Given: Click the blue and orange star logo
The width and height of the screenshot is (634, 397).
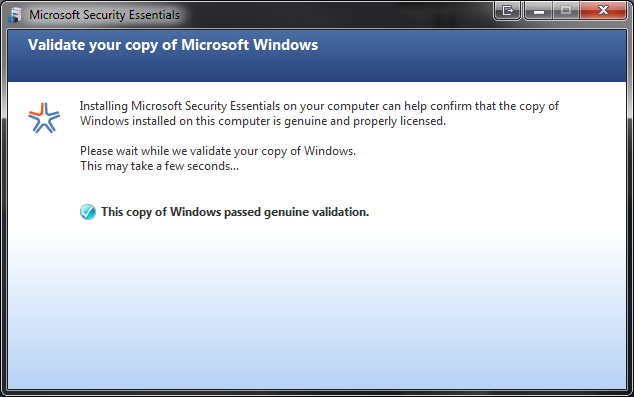Looking at the screenshot, I should coord(44,118).
